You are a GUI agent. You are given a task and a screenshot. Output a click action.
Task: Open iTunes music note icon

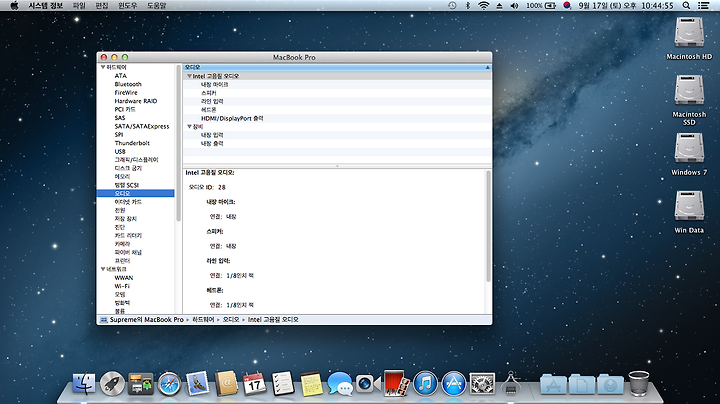tap(425, 384)
